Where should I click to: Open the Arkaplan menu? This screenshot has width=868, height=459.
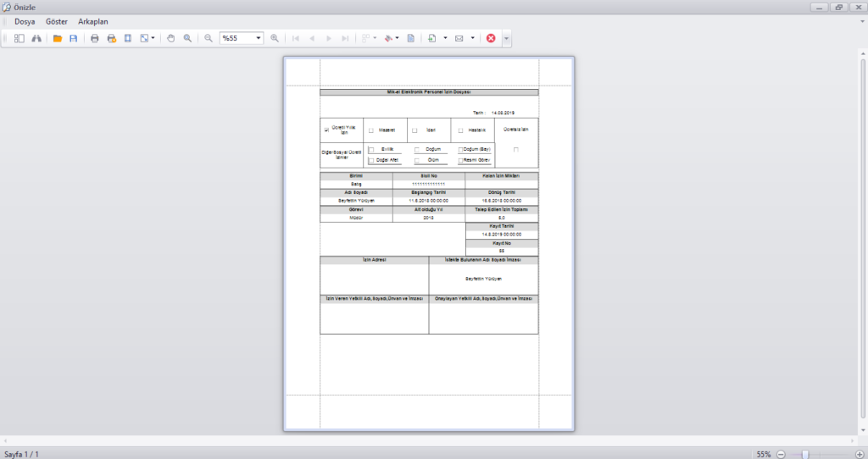[93, 21]
